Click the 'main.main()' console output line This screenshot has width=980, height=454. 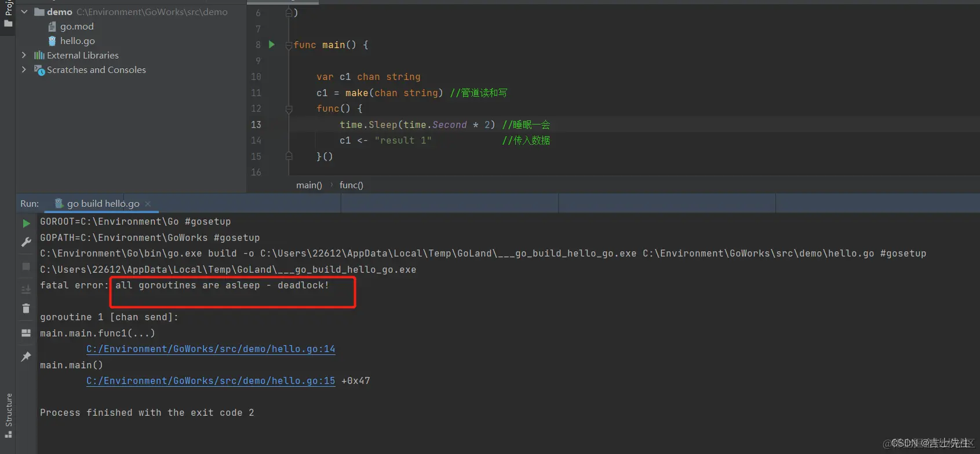coord(71,365)
